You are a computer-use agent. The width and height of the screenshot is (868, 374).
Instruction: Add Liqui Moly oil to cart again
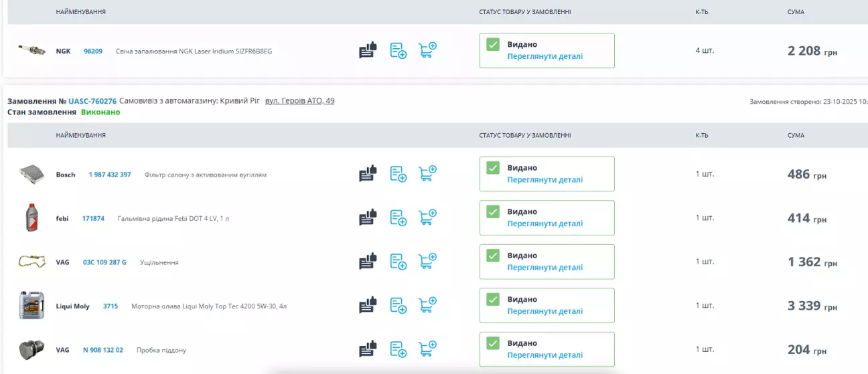pos(427,306)
